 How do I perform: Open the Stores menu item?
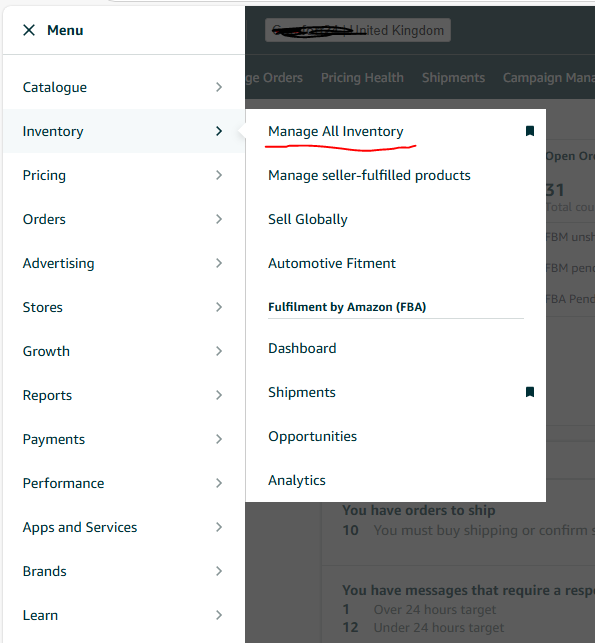coord(124,307)
